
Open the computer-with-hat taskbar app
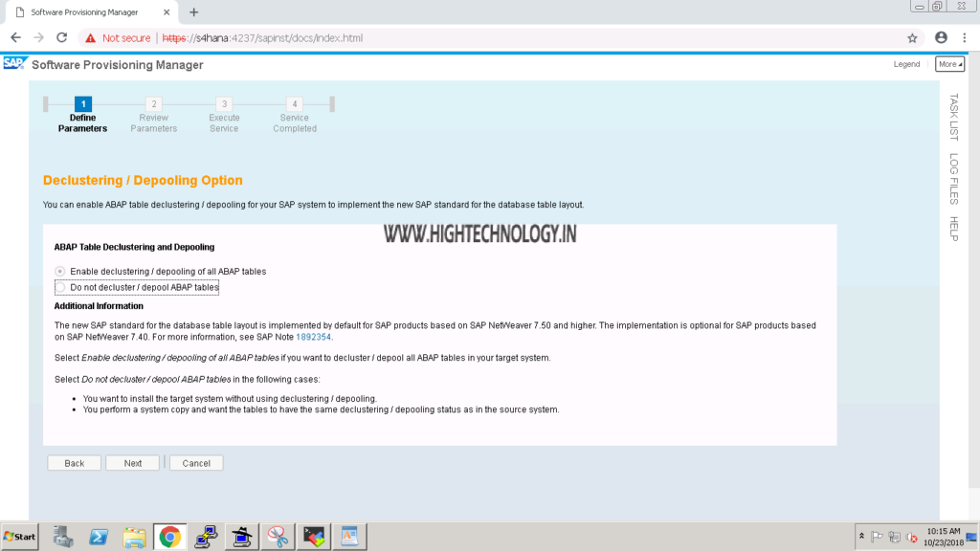pos(242,537)
